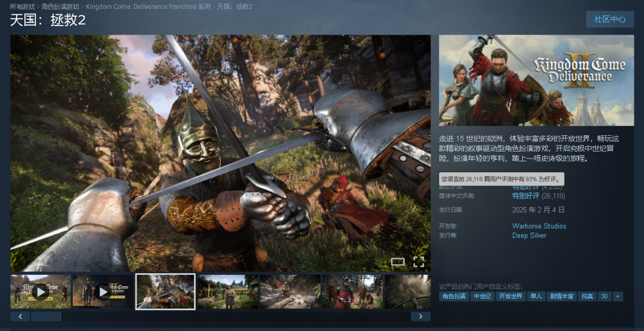Image resolution: width=644 pixels, height=331 pixels.
Task: Click the thumbnail strip scrollbar handle
Action: [x=47, y=316]
